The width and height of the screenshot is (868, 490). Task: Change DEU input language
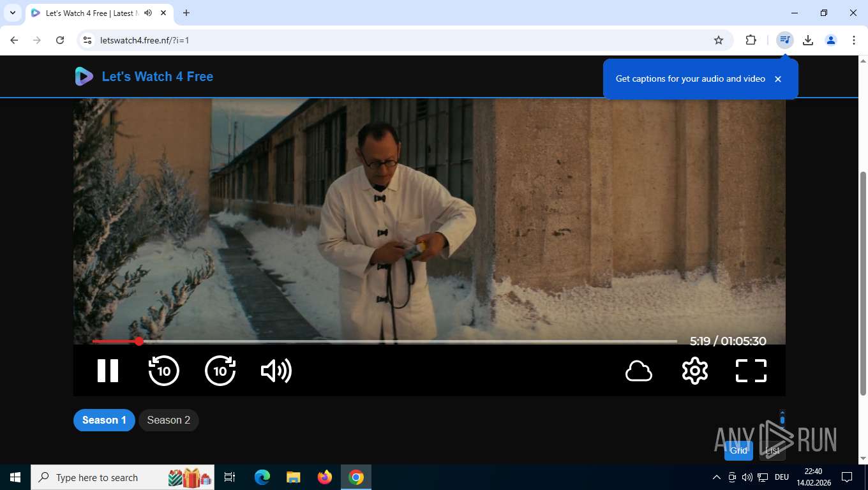pos(782,477)
